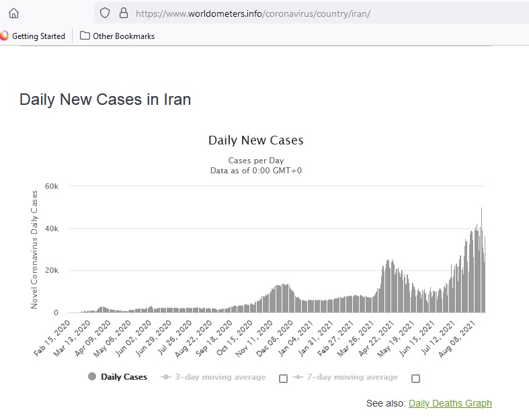The image size is (529, 420).
Task: Click the Data as of 0:00 GMT+0 text
Action: click(x=256, y=171)
